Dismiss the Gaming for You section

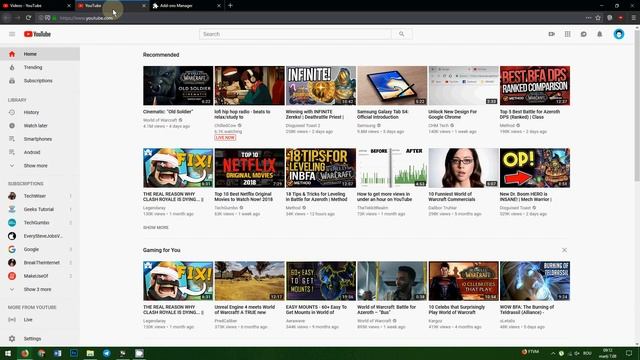click(564, 250)
